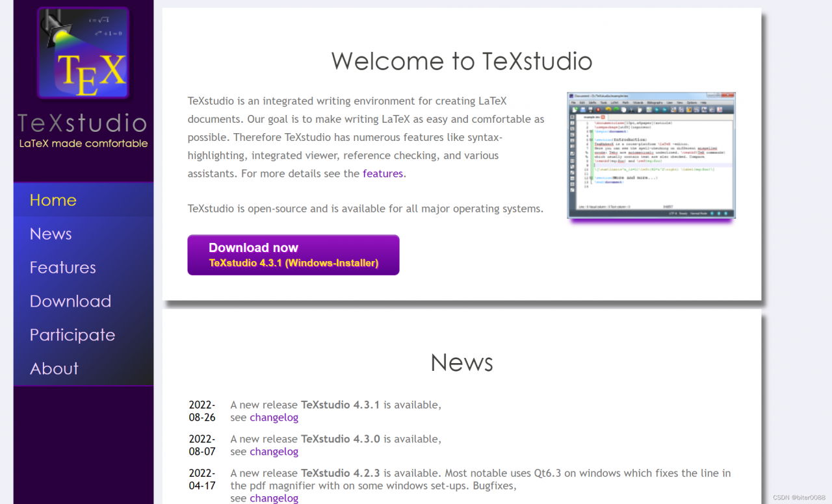
Task: Click 'LaTeX made comfortable' tagline
Action: click(x=83, y=144)
